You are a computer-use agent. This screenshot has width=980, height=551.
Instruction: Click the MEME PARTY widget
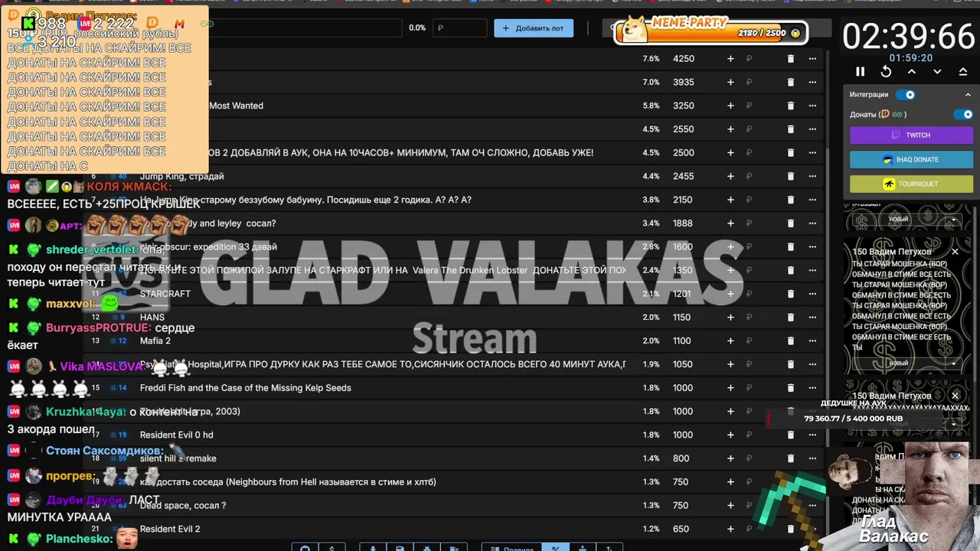pyautogui.click(x=711, y=30)
